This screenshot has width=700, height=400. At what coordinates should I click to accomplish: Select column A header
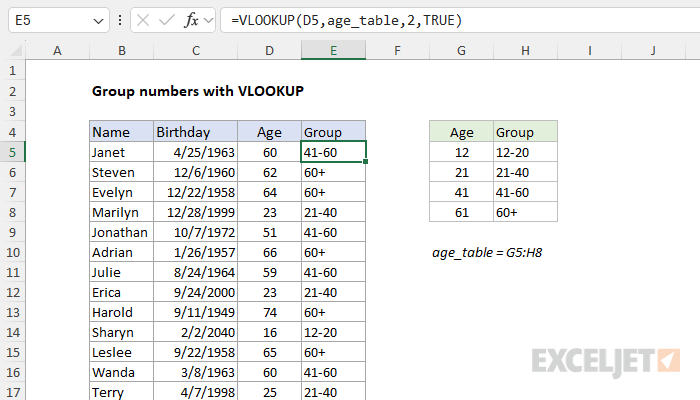point(57,50)
